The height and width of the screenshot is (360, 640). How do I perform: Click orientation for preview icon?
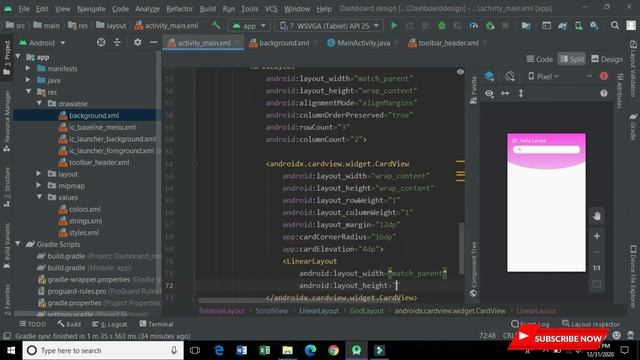click(510, 76)
